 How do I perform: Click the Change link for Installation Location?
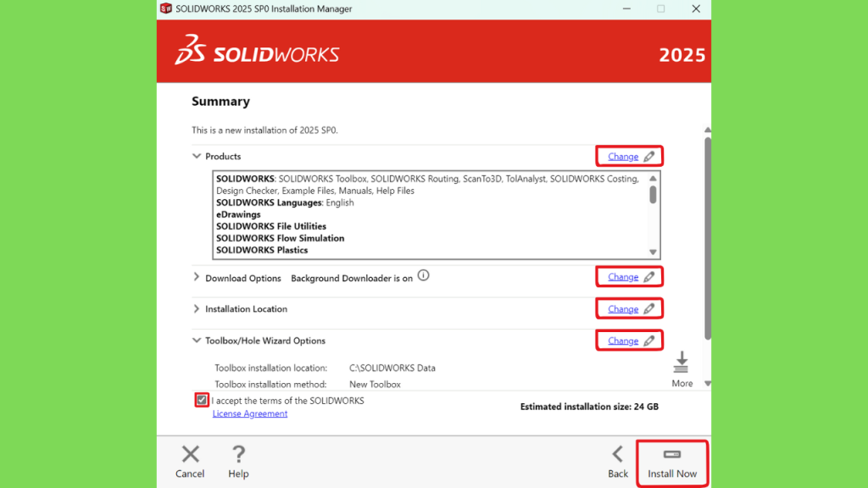pos(623,308)
